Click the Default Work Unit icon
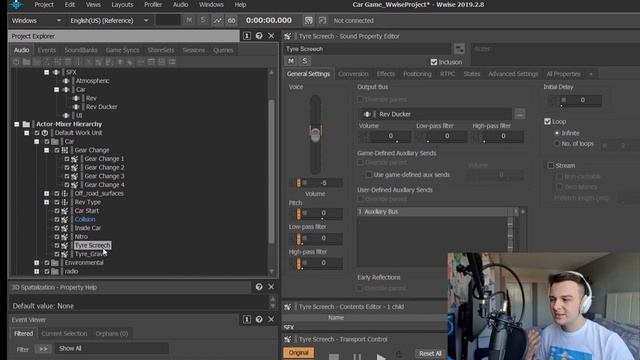This screenshot has height=360, width=640. coord(45,133)
